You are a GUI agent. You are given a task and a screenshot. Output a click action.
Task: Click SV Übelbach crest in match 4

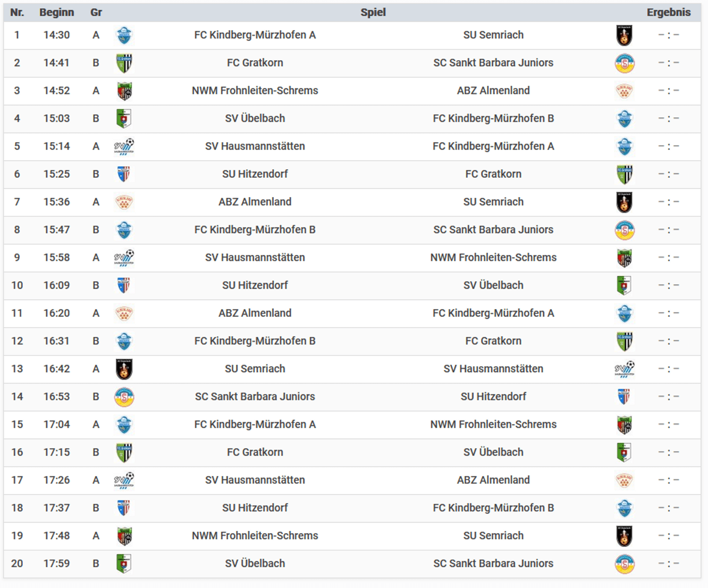click(124, 119)
